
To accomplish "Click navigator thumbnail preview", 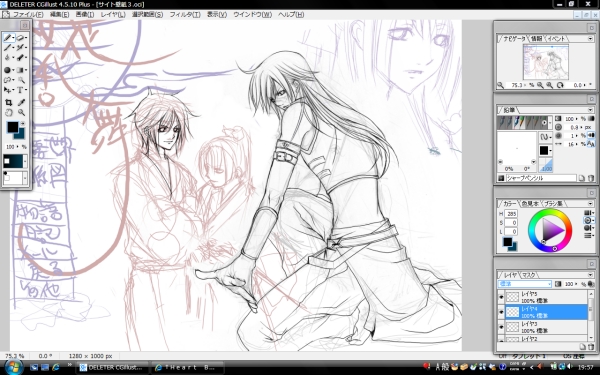I will pos(546,61).
